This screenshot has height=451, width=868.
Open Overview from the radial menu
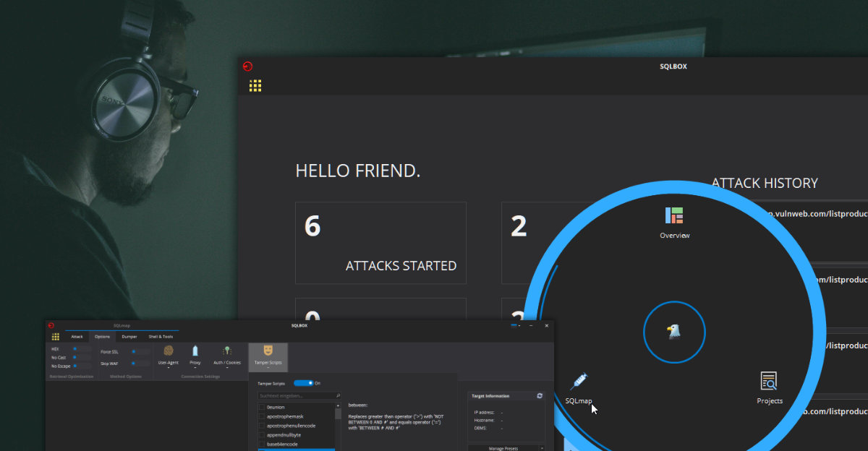674,222
